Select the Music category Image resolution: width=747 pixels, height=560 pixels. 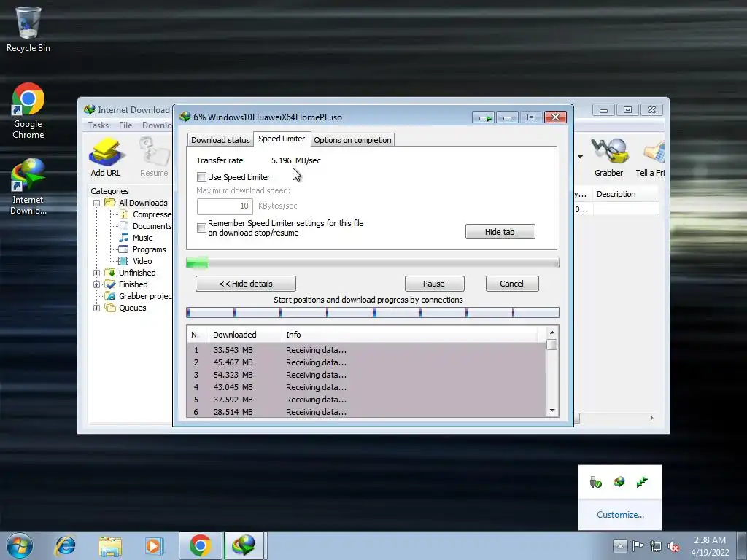(x=136, y=238)
